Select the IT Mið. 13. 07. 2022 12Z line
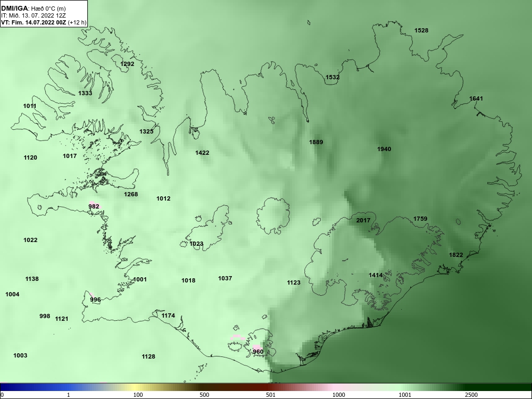532x399 pixels. (34, 15)
